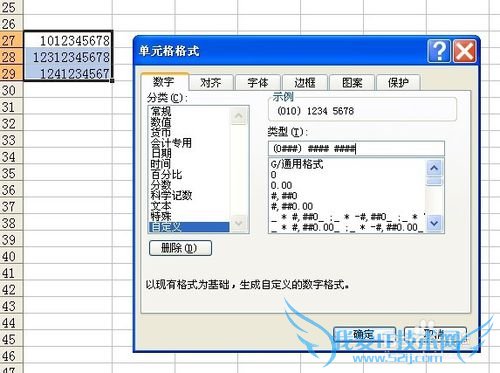Choose format code 0.00
The width and height of the screenshot is (500, 373).
(x=347, y=185)
